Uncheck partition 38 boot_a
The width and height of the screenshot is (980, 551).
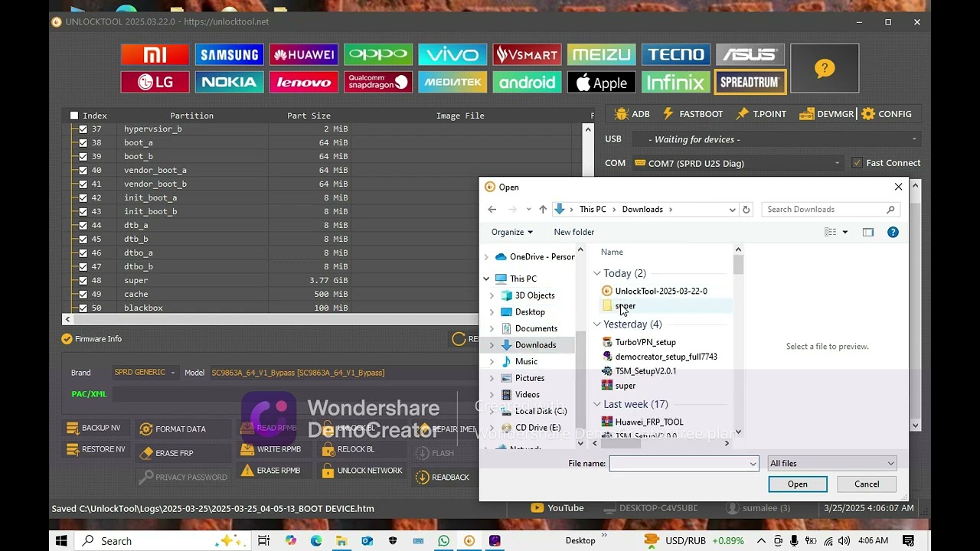coord(83,143)
